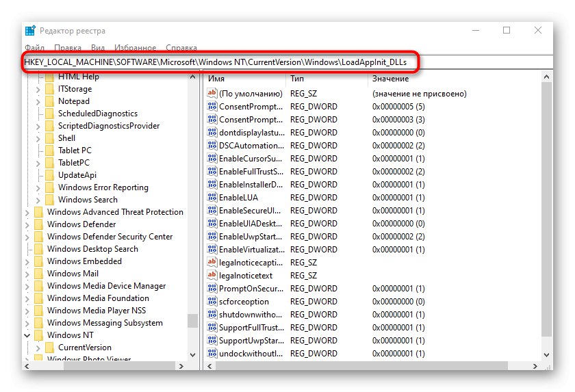Click the DWORD icon of undockwithoutl... entry
Image resolution: width=575 pixels, height=392 pixels.
coord(212,353)
